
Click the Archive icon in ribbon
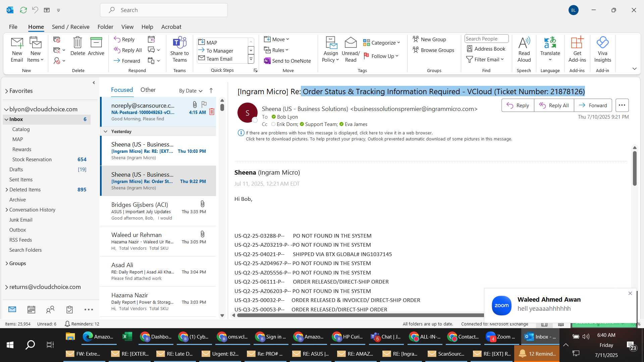tap(96, 46)
